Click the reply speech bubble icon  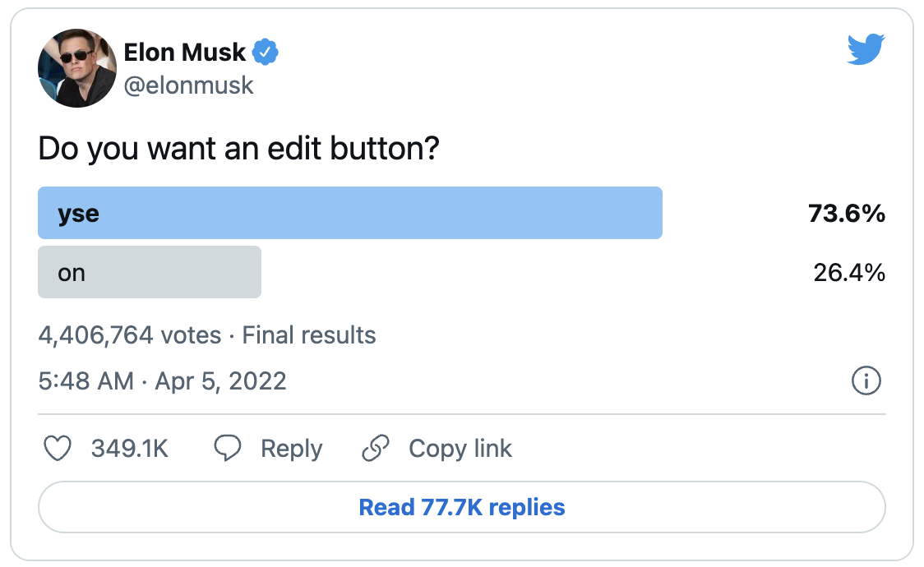[x=227, y=449]
